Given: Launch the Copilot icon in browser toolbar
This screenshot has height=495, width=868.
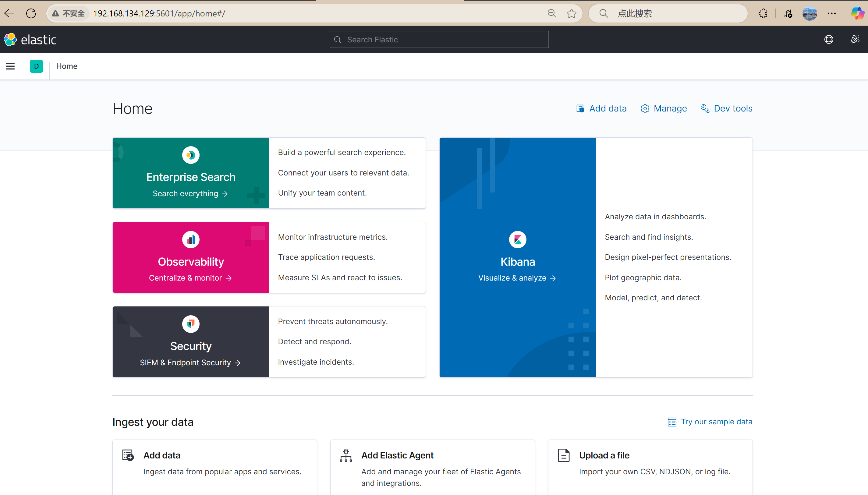Looking at the screenshot, I should [857, 13].
